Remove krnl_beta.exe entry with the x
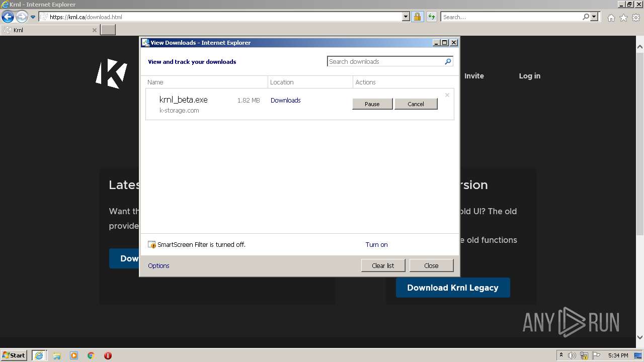 (x=447, y=95)
